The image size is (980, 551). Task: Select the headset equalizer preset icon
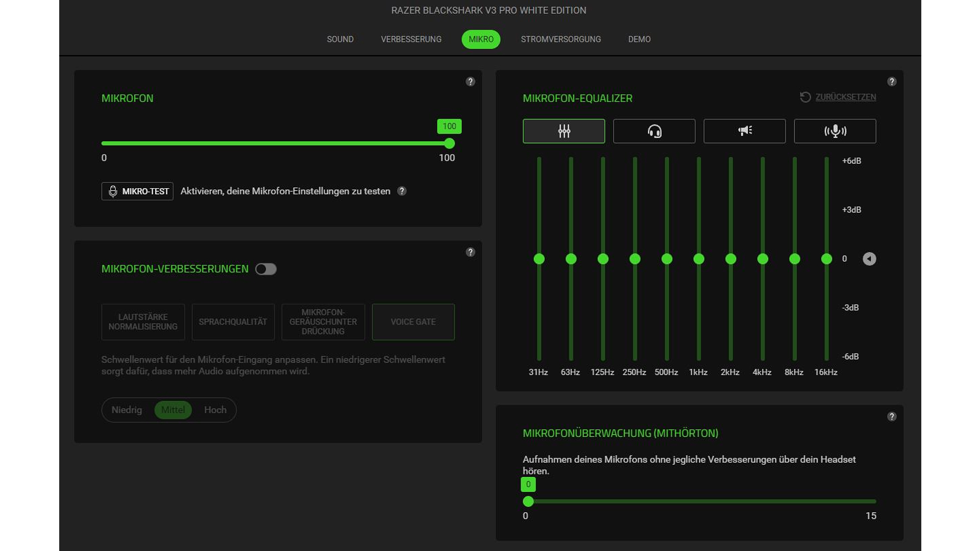coord(654,131)
